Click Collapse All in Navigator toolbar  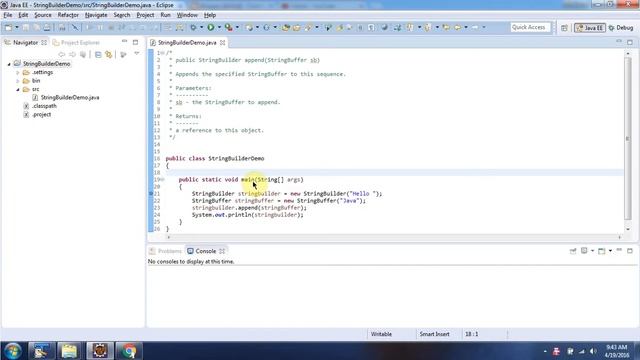click(98, 54)
